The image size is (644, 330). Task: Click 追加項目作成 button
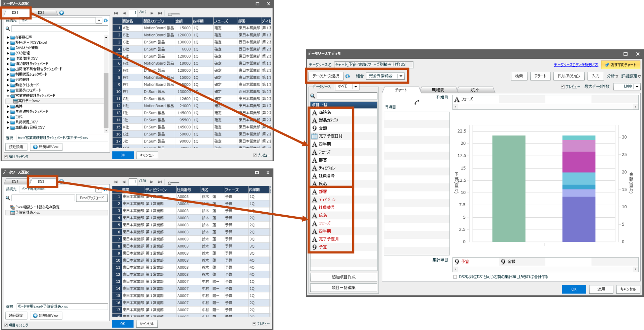click(344, 277)
